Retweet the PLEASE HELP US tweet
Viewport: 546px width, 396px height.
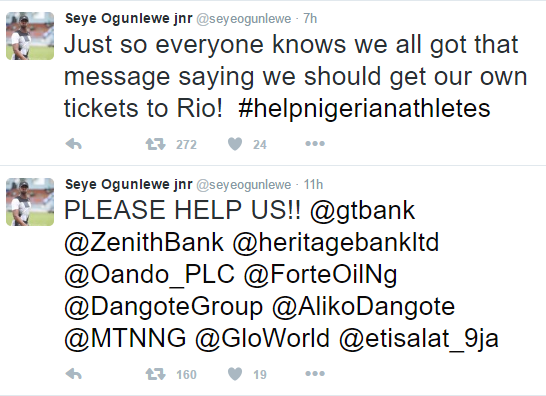155,374
